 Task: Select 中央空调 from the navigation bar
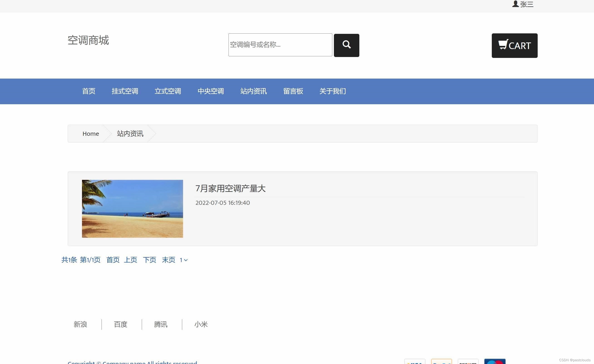211,91
